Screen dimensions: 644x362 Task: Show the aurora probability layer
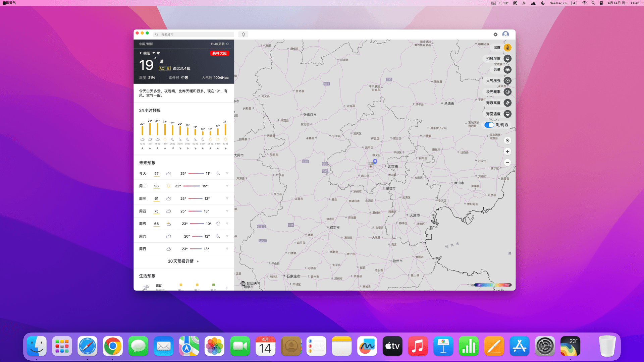(507, 92)
